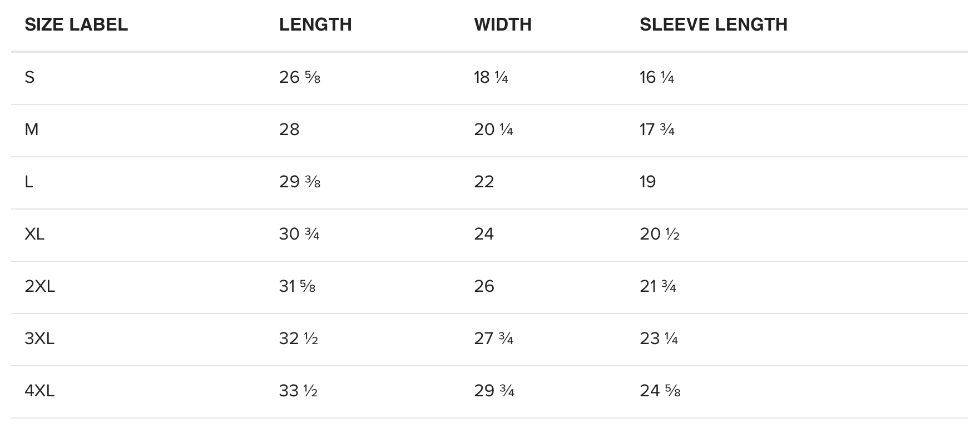Select the XL size row label
Image resolution: width=980 pixels, height=438 pixels.
34,234
